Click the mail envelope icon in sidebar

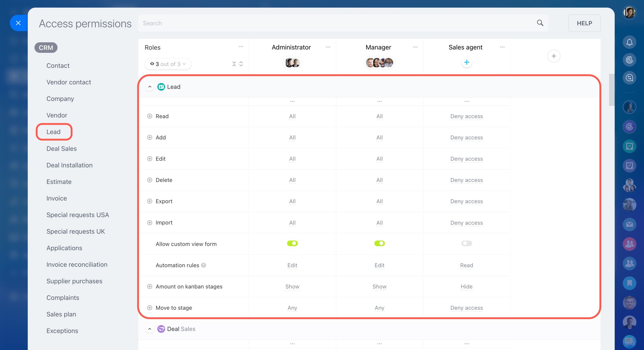click(629, 224)
